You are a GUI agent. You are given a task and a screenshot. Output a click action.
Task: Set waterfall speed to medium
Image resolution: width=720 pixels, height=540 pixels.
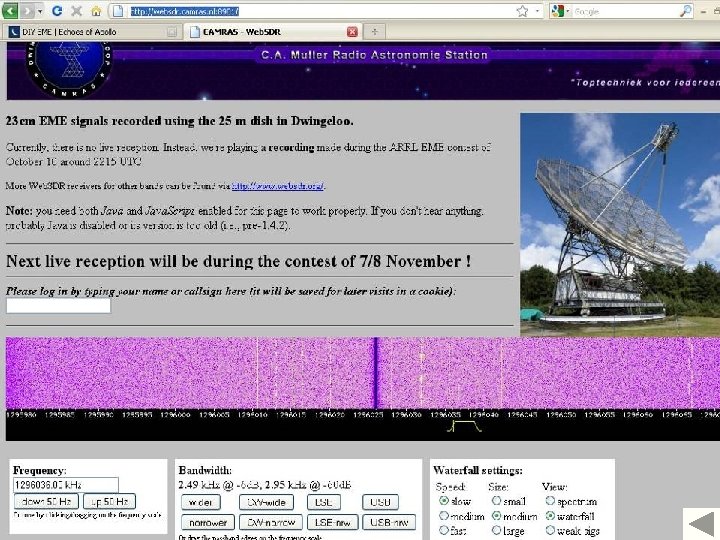tap(444, 516)
